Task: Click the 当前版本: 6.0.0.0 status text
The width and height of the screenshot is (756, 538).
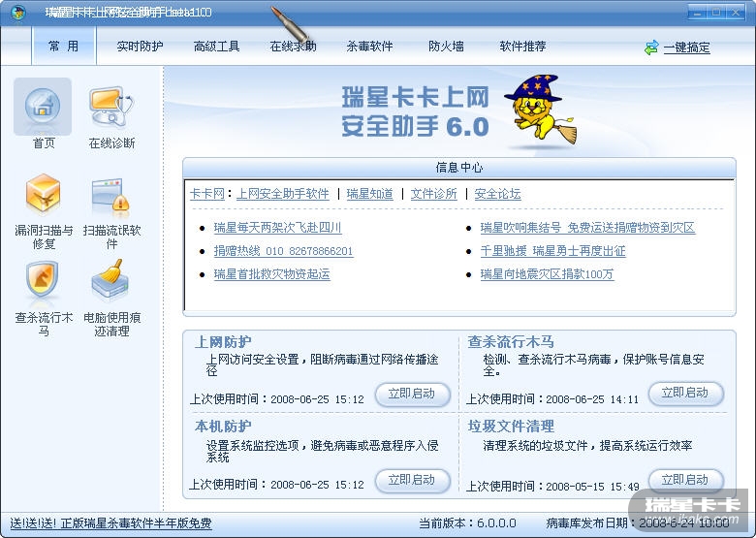Action: coord(467,523)
